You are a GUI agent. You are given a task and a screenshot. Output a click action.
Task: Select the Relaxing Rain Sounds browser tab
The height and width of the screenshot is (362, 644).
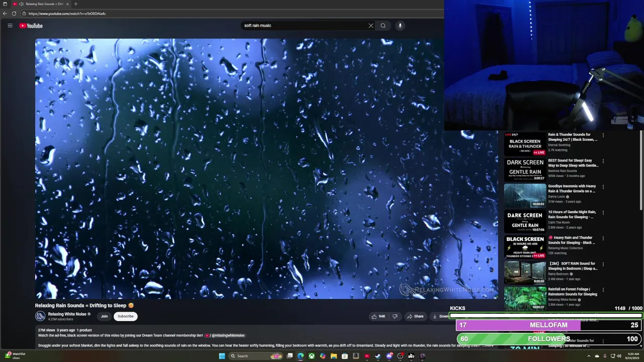[41, 4]
